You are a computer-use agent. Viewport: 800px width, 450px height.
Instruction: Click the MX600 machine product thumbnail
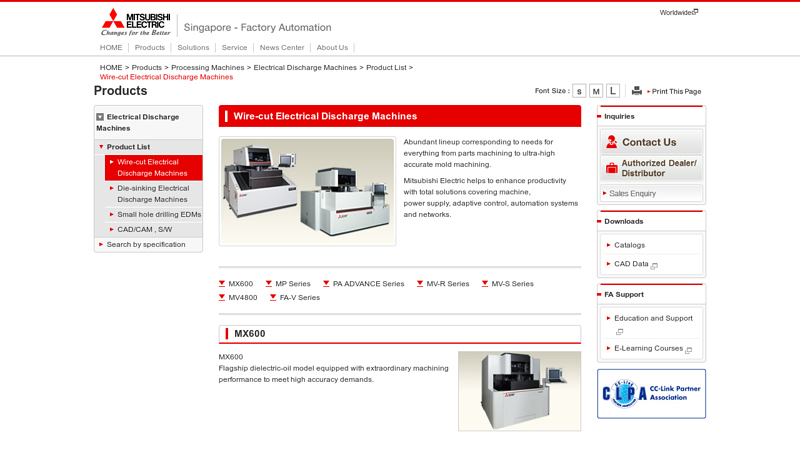pos(519,390)
